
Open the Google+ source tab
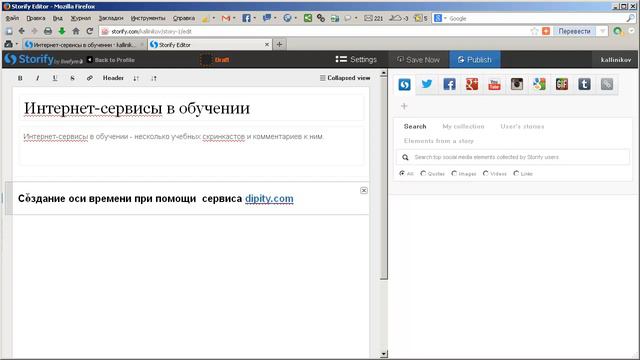(472, 84)
